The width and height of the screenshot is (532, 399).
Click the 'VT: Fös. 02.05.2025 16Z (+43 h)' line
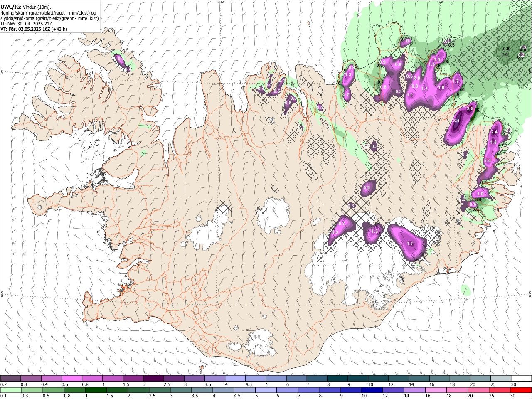34,29
